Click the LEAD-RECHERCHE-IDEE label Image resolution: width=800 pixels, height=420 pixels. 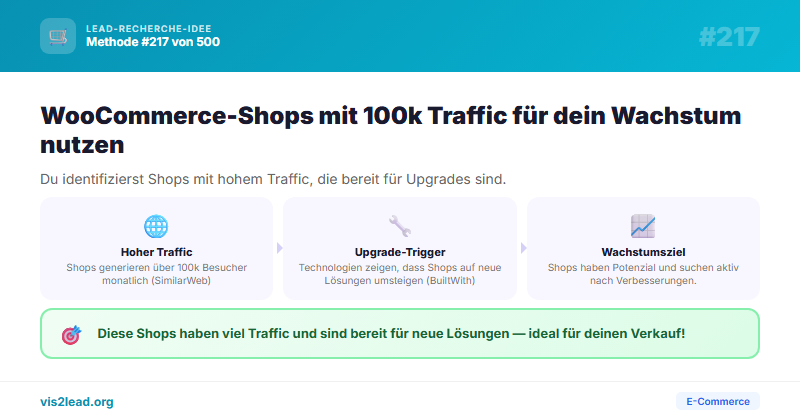click(148, 29)
